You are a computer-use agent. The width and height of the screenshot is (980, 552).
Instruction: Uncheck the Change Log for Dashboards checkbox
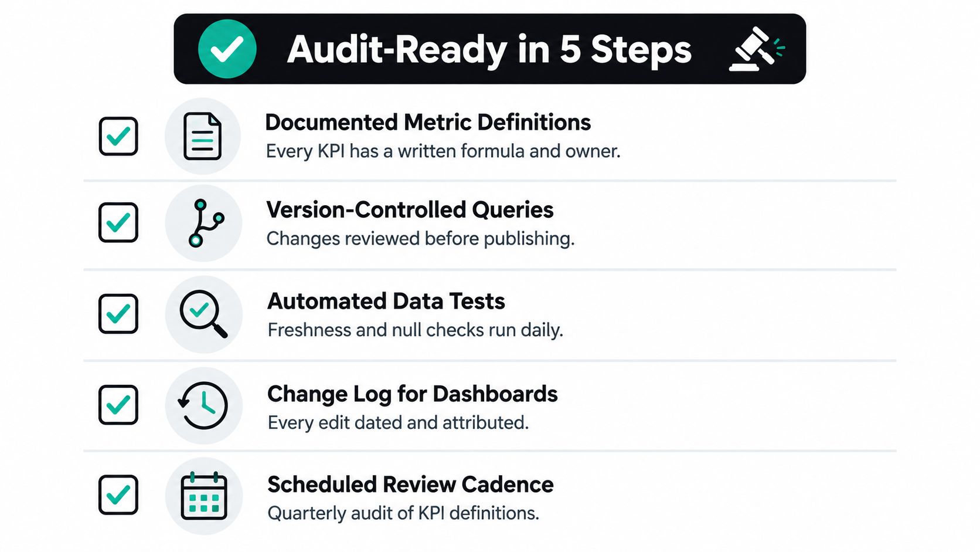tap(118, 405)
